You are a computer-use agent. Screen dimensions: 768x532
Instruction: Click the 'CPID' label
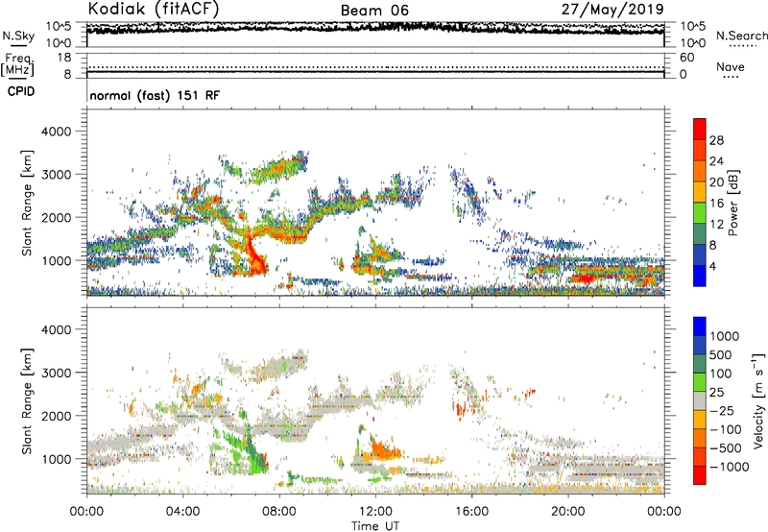[x=21, y=91]
